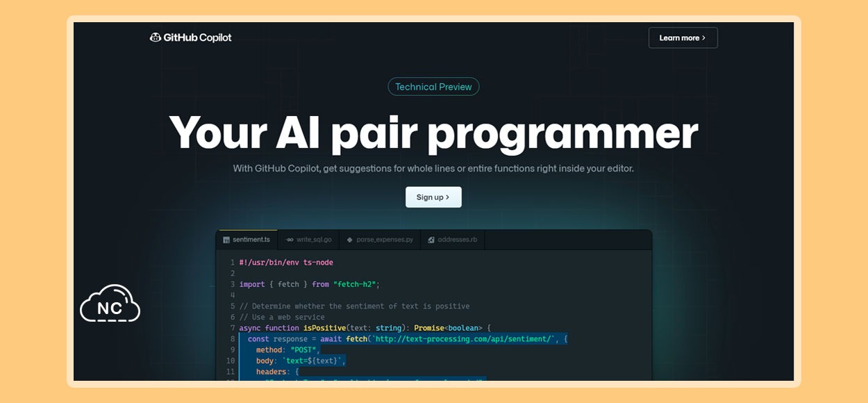Select the Technical Preview badge
Viewport: 868px width, 403px height.
click(433, 87)
